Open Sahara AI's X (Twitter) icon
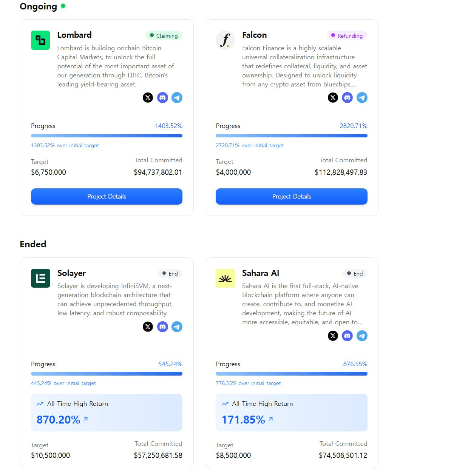Screen dimensions: 451x476 coord(333,336)
